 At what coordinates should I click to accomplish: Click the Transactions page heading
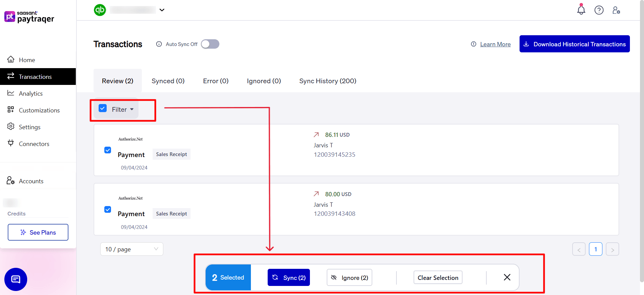click(118, 44)
